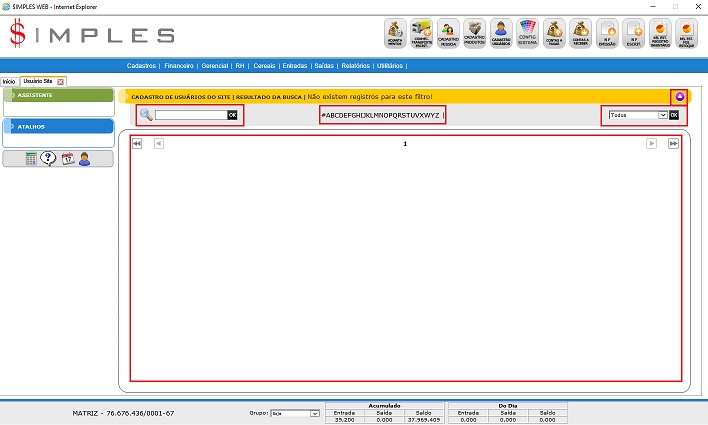
Task: Open Contas a Pagar icon
Action: (554, 33)
